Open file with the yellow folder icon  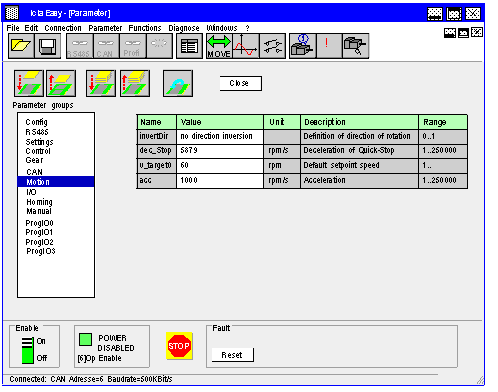coord(21,46)
